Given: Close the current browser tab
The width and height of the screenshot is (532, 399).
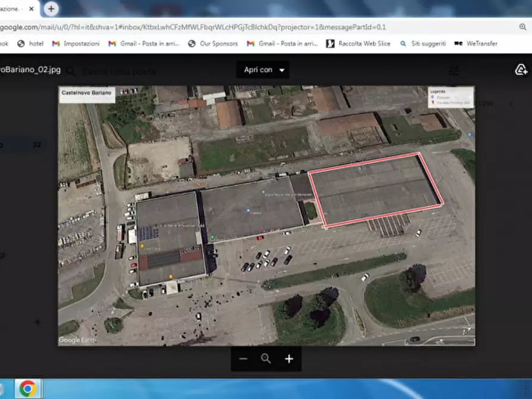Looking at the screenshot, I should click(x=31, y=9).
